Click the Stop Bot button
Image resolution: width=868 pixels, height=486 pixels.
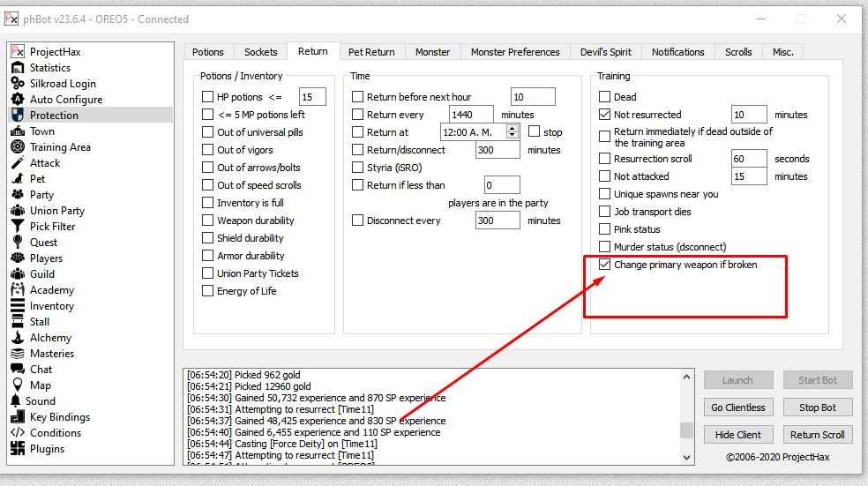click(817, 407)
